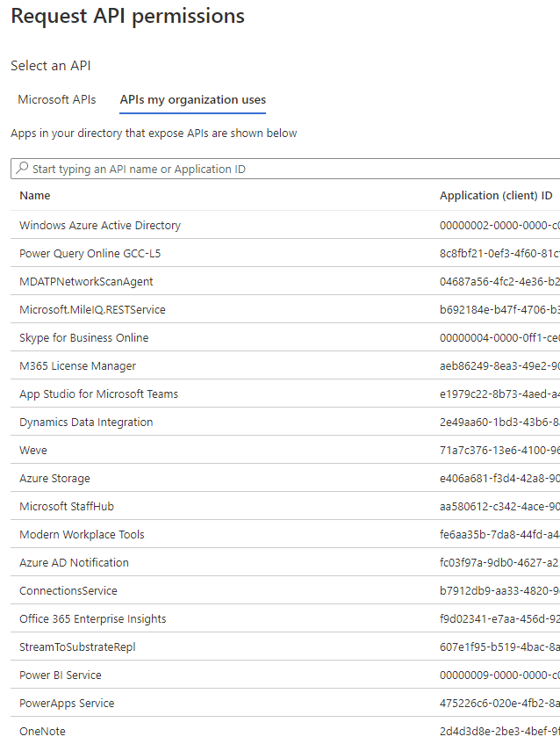
Task: Click client ID starting 475226c6-020e
Action: (x=499, y=704)
